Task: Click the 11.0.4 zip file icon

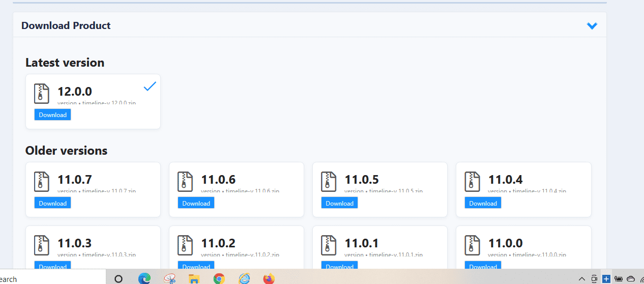Action: coord(472,182)
